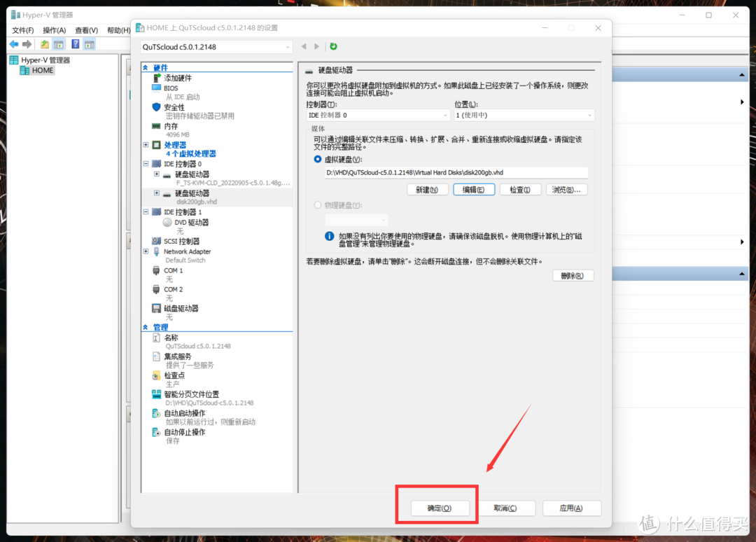Select the Virtual hard disk (虚拟硬盘) radio button

tap(317, 159)
